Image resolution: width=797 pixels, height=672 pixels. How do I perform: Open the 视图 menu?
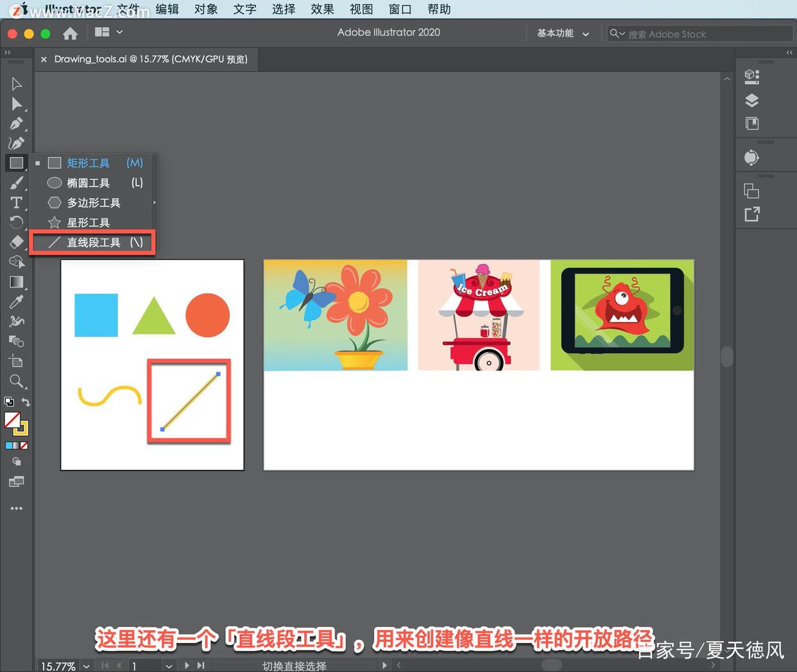click(361, 9)
